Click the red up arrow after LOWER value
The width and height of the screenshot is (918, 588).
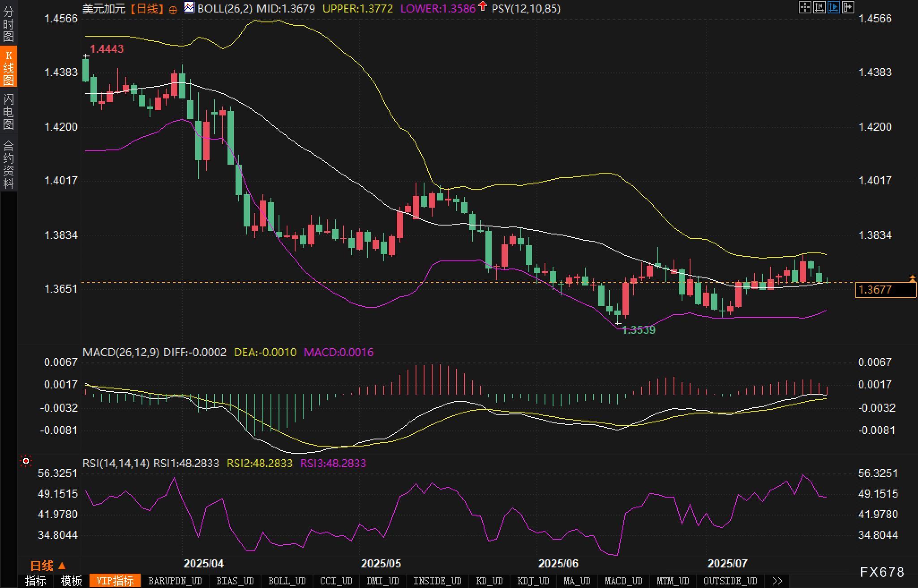[x=482, y=6]
